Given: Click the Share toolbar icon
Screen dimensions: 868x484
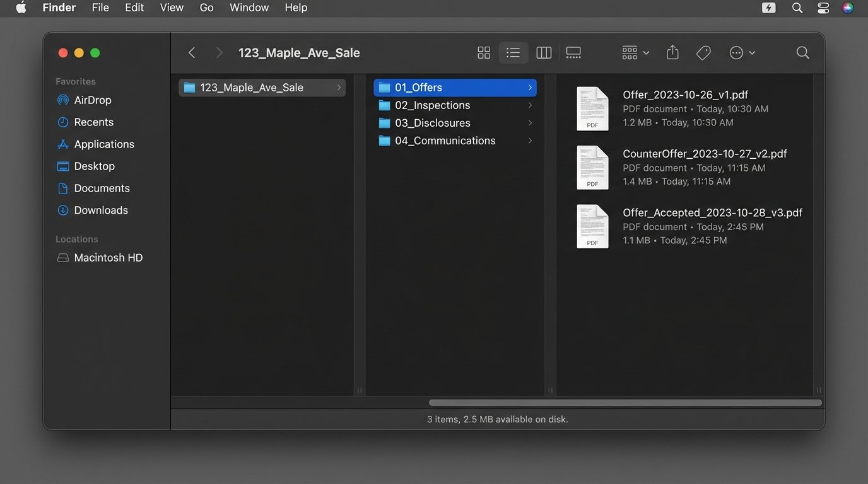Looking at the screenshot, I should (x=672, y=53).
